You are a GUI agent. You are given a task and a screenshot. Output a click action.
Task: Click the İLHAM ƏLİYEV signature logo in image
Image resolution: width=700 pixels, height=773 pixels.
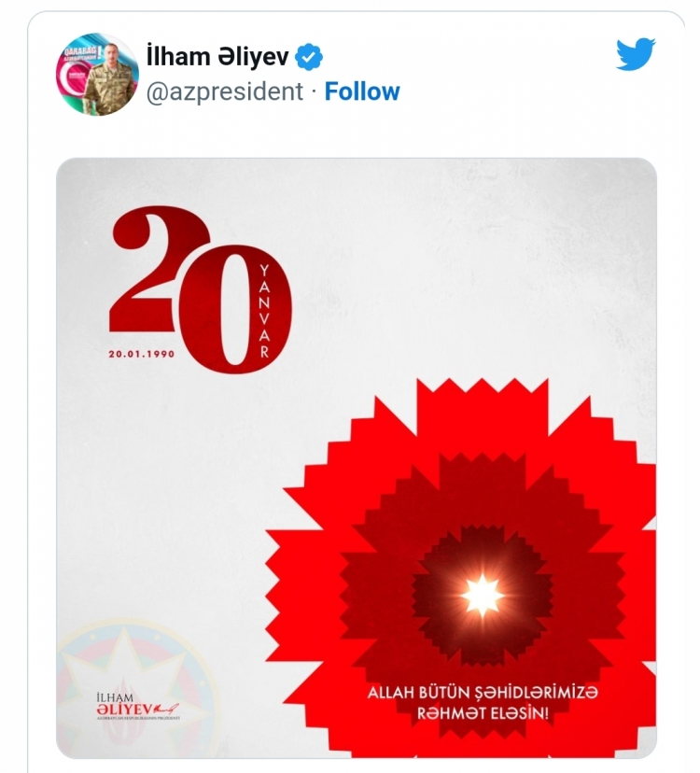tap(138, 707)
